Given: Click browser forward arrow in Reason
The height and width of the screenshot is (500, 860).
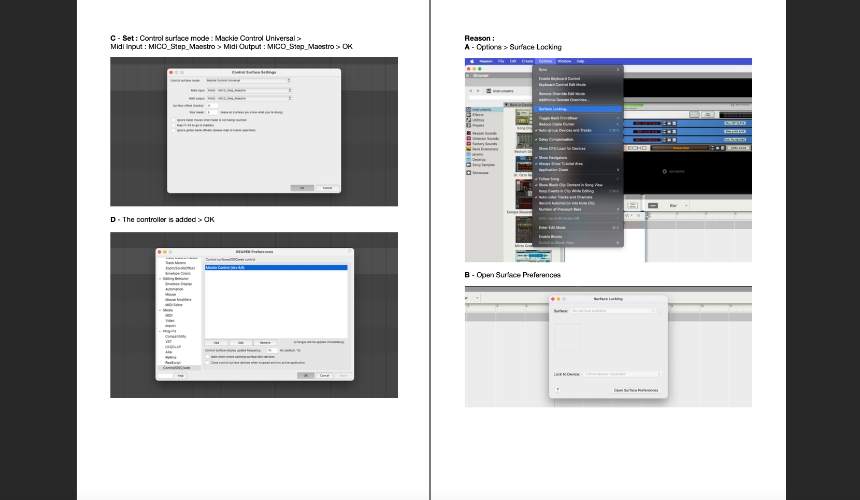Looking at the screenshot, I should point(478,90).
